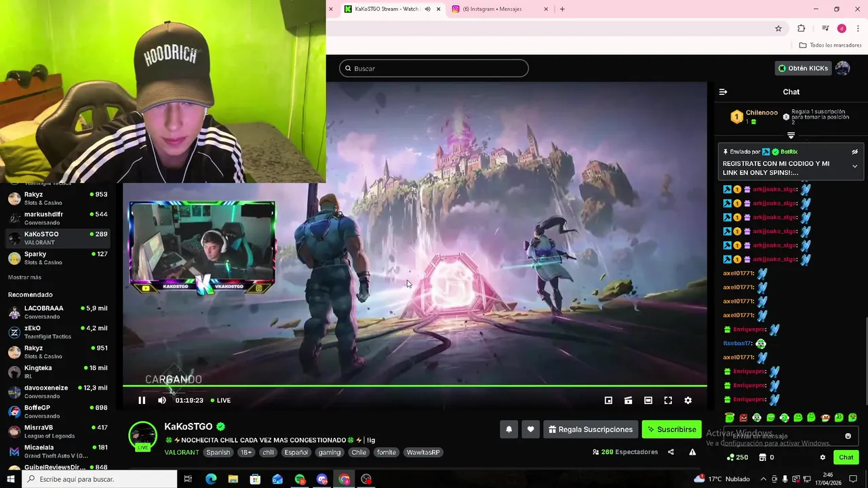
Task: Open the Windows Start menu
Action: [x=11, y=479]
